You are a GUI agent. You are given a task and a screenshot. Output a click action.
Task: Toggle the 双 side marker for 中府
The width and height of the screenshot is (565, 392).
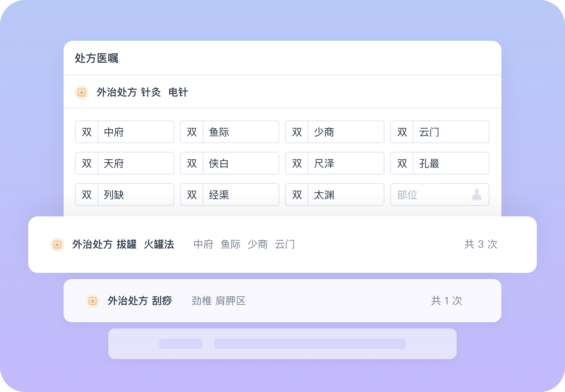point(87,132)
